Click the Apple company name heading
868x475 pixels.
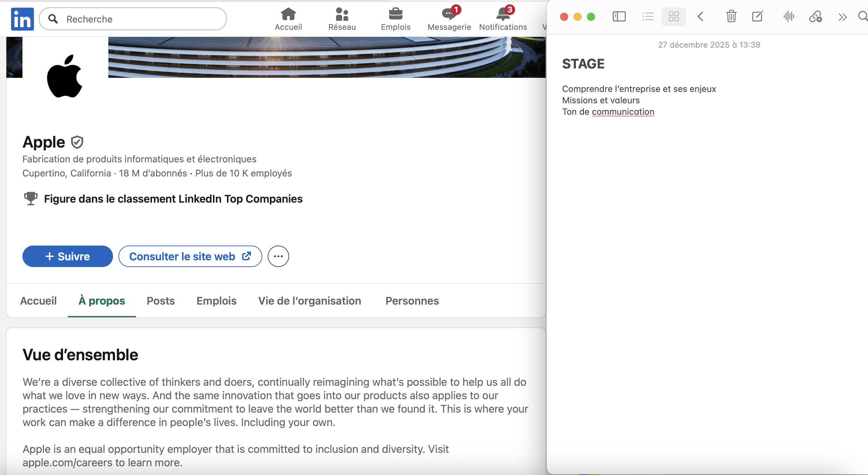(x=44, y=142)
